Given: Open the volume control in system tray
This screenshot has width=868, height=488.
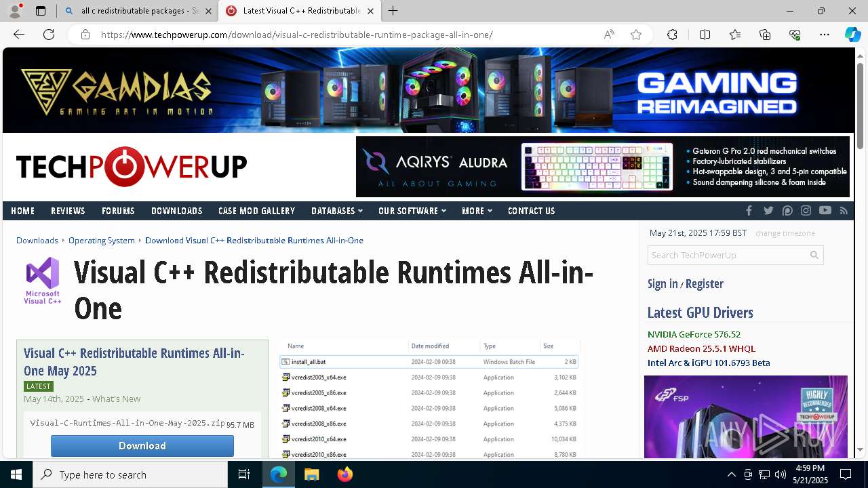Looking at the screenshot, I should coord(781,474).
